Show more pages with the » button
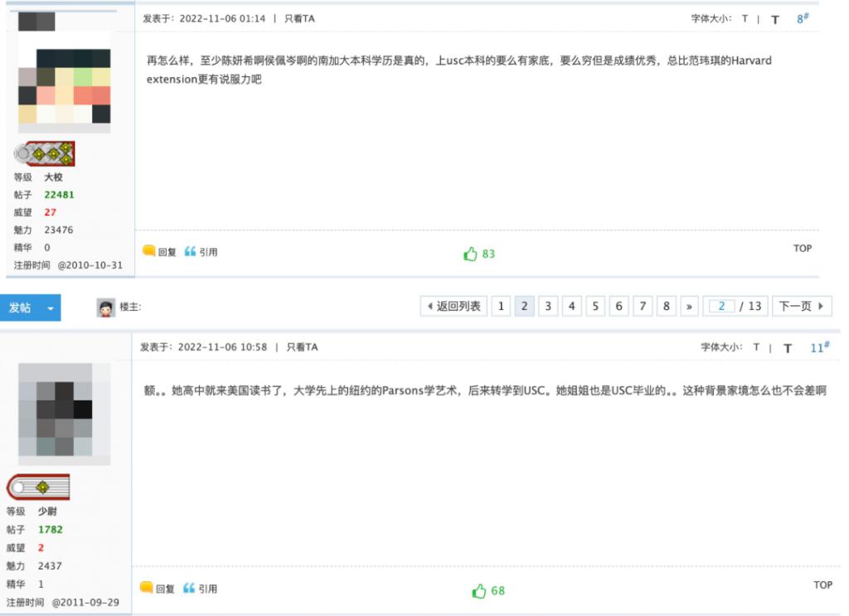The height and width of the screenshot is (616, 849). tap(689, 307)
